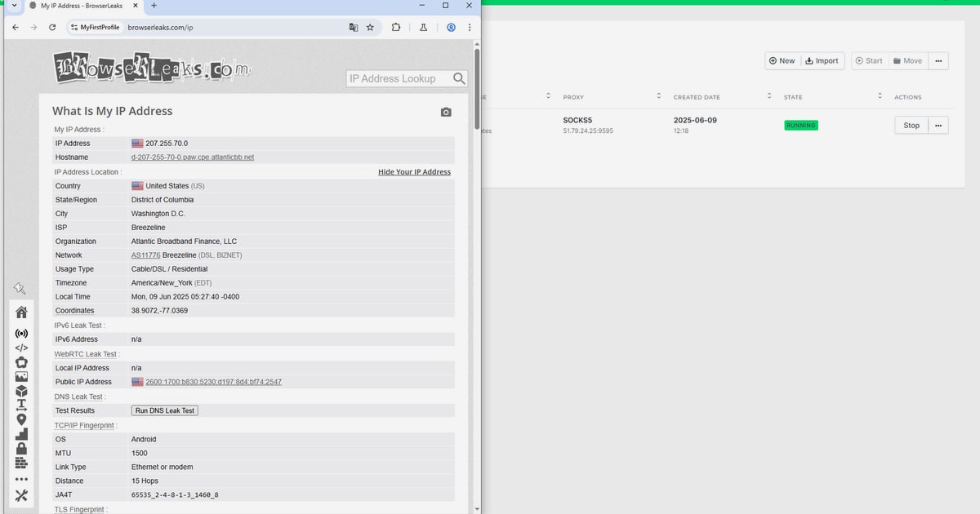This screenshot has height=514, width=980.
Task: Click the green RUNNING state badge
Action: (x=800, y=126)
